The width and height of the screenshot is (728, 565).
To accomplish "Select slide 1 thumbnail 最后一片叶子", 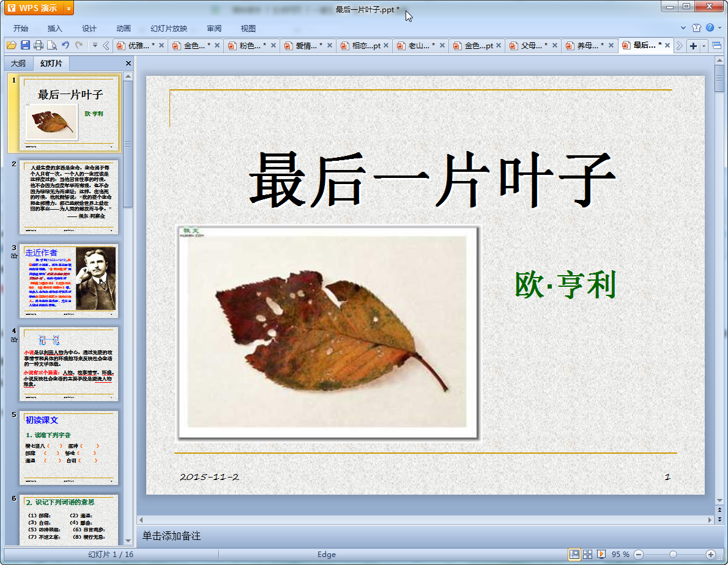I will (x=69, y=113).
